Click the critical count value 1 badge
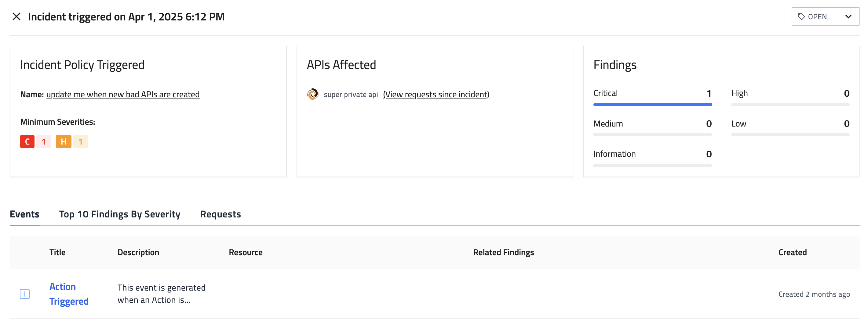Screen dimensions: 868x322 click(44, 142)
